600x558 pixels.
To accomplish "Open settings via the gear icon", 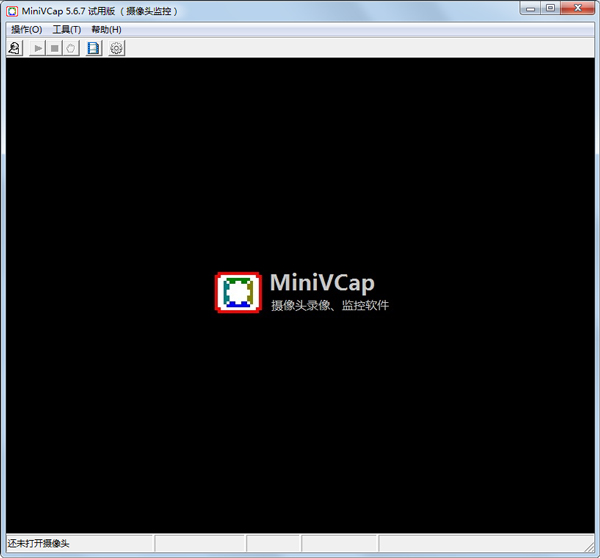I will pos(117,47).
